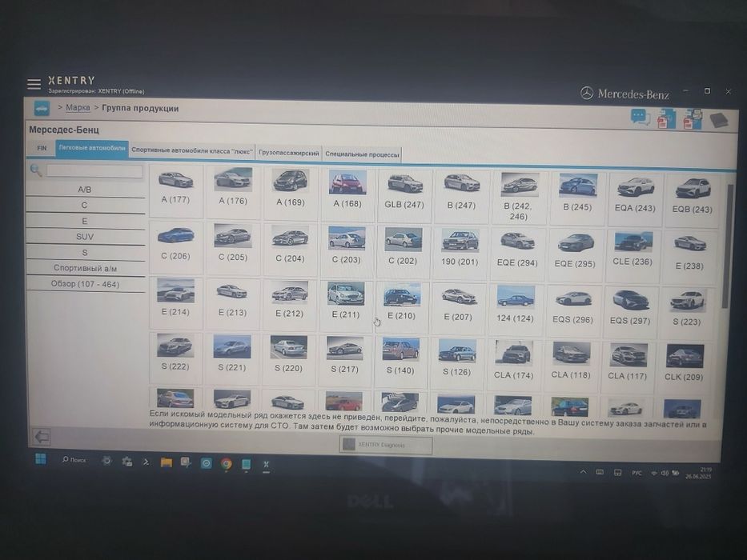
Task: Select the E (212) model tile
Action: (289, 305)
